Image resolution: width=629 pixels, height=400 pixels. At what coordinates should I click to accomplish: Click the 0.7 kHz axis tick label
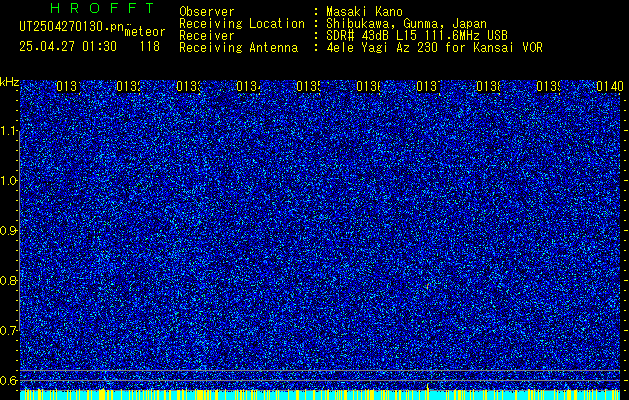[x=8, y=331]
